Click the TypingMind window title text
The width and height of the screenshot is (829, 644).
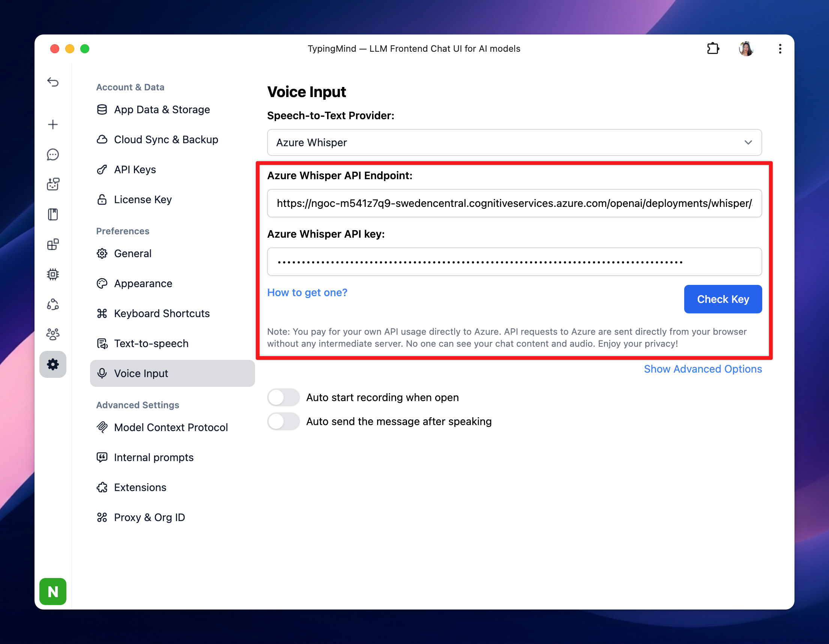point(414,49)
